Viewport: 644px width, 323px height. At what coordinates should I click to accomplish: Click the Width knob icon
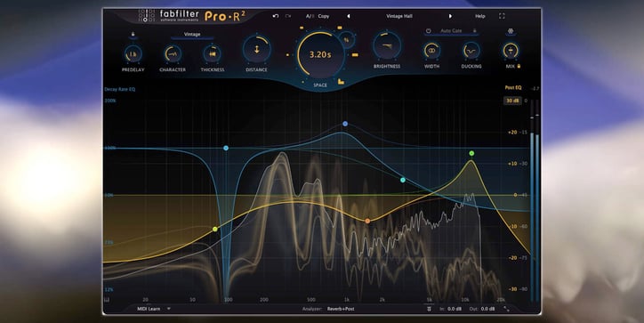431,51
